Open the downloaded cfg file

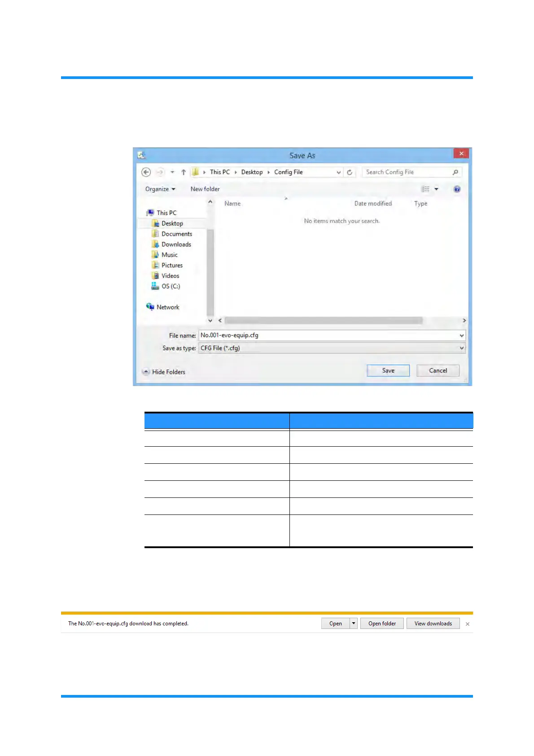coord(335,624)
